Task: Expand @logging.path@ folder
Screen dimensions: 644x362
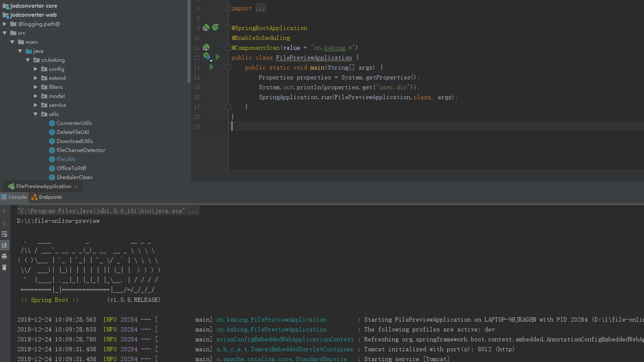Action: coord(5,24)
